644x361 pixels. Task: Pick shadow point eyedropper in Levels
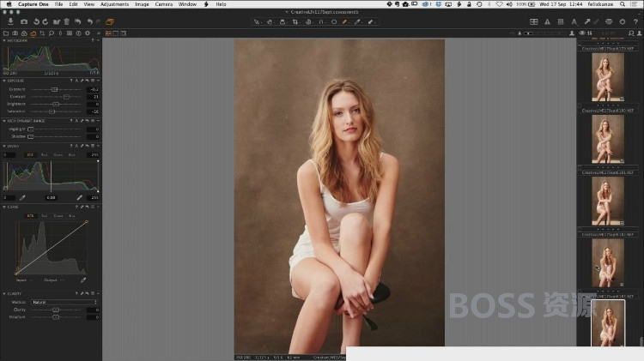coord(22,198)
